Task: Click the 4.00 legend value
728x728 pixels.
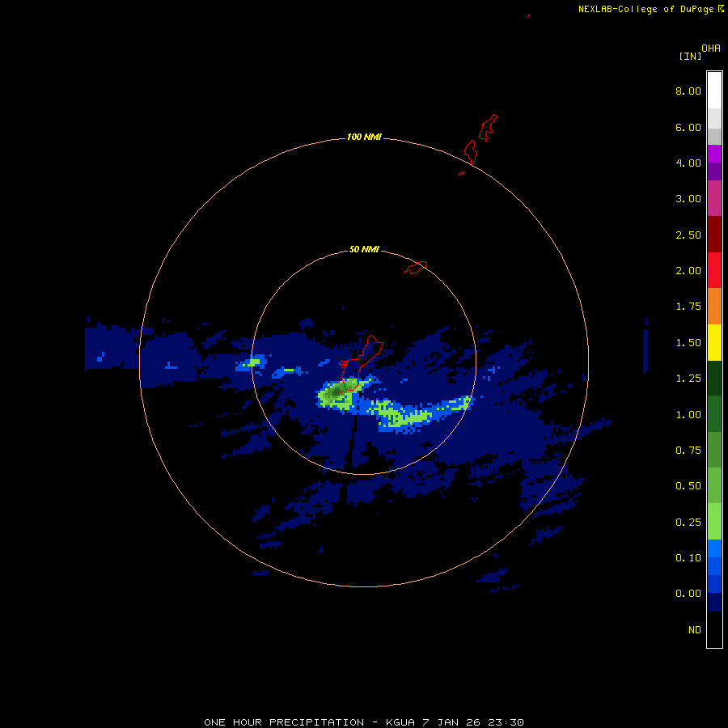Action: 688,163
